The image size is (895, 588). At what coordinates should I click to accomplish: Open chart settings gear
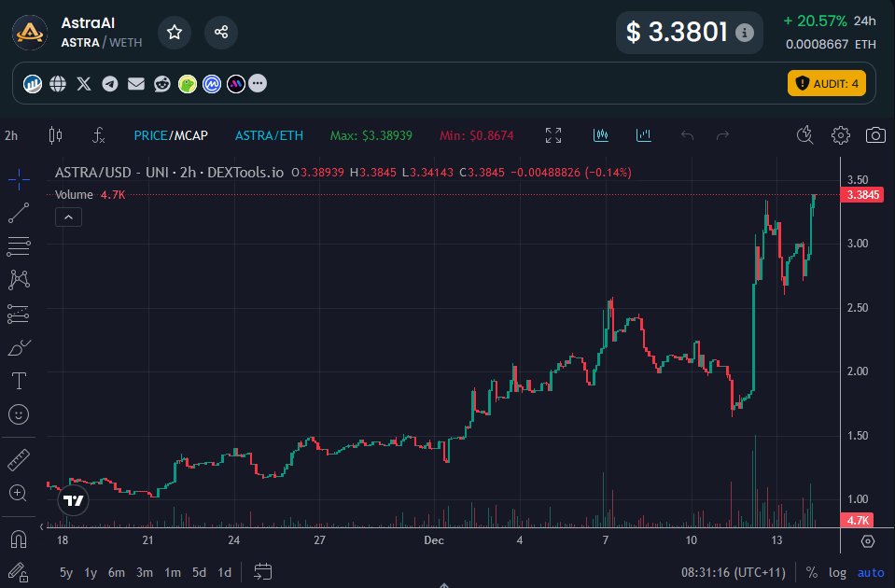[840, 135]
